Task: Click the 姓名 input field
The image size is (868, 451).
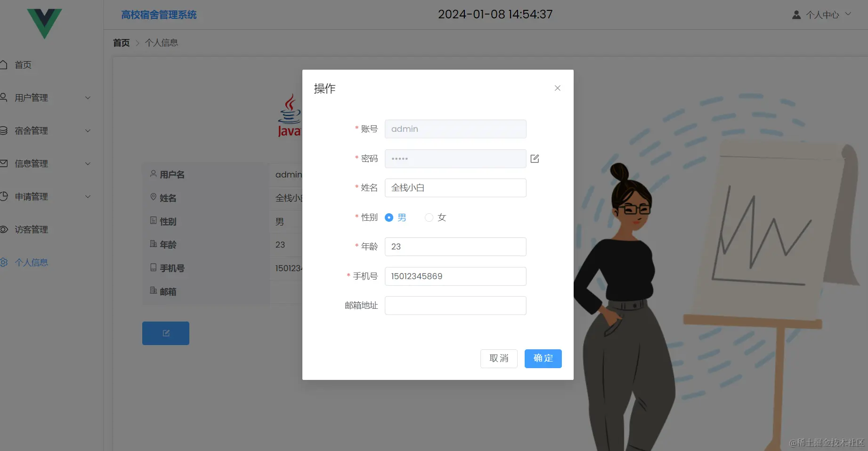Action: click(455, 188)
